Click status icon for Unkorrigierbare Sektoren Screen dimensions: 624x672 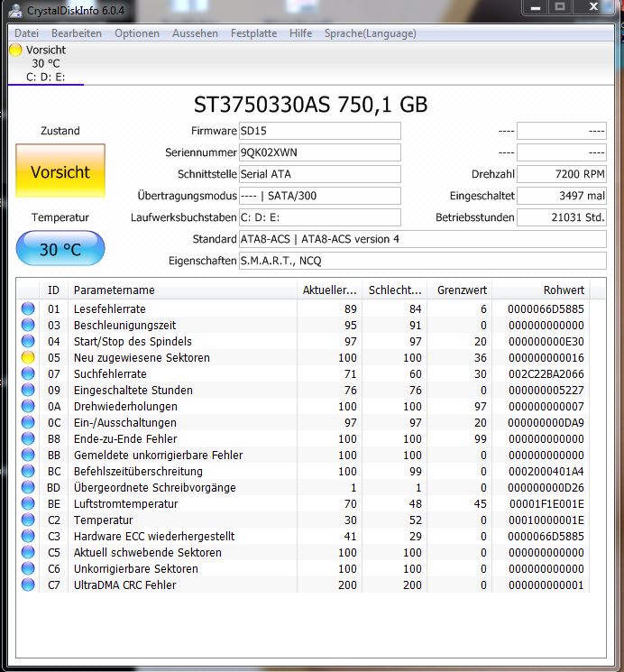(28, 568)
